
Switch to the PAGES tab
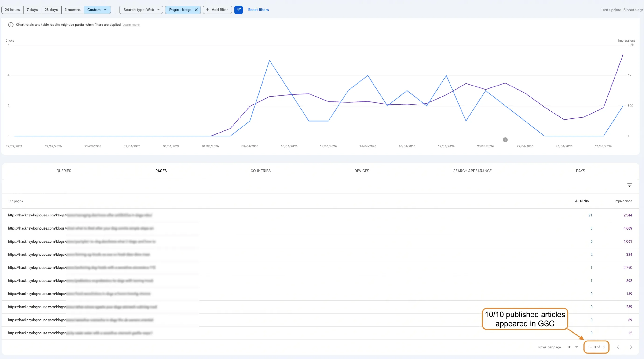[161, 171]
